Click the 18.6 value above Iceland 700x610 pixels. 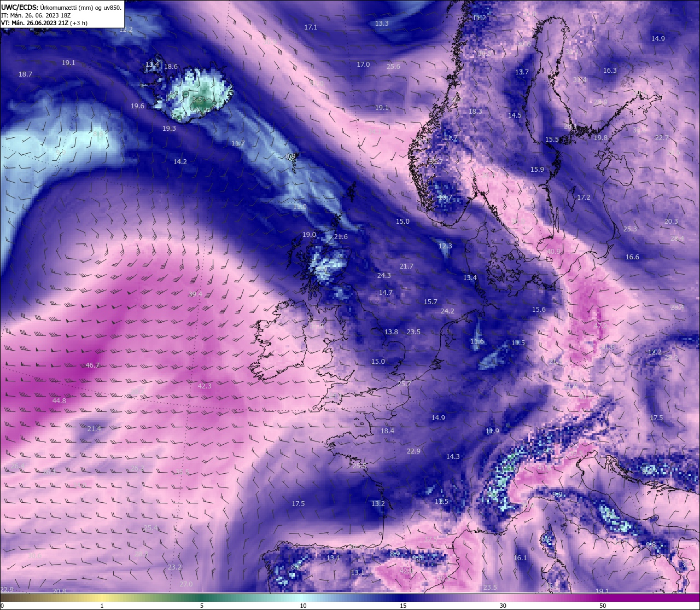pyautogui.click(x=171, y=67)
